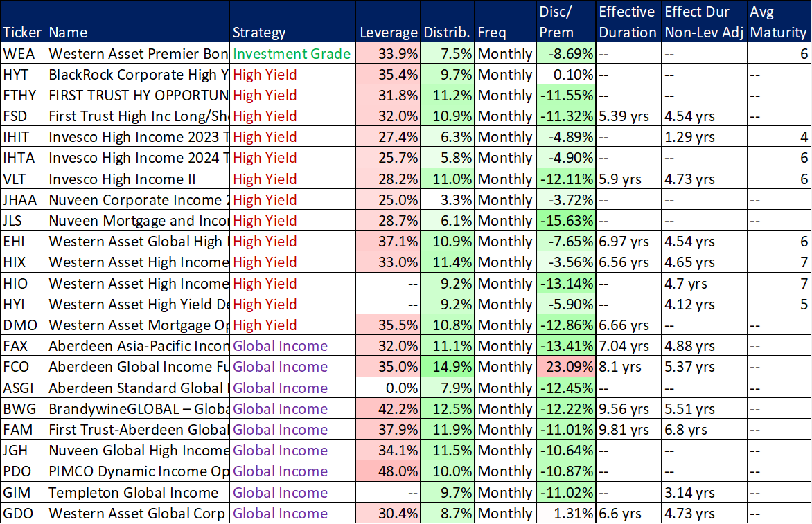Click the IHIT ticker cell
812x524 pixels.
(x=23, y=137)
